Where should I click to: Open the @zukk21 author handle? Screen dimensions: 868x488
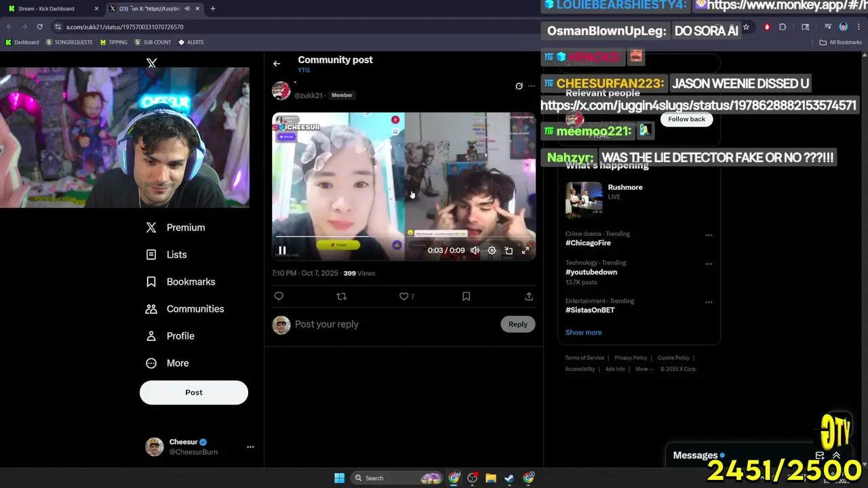(308, 96)
